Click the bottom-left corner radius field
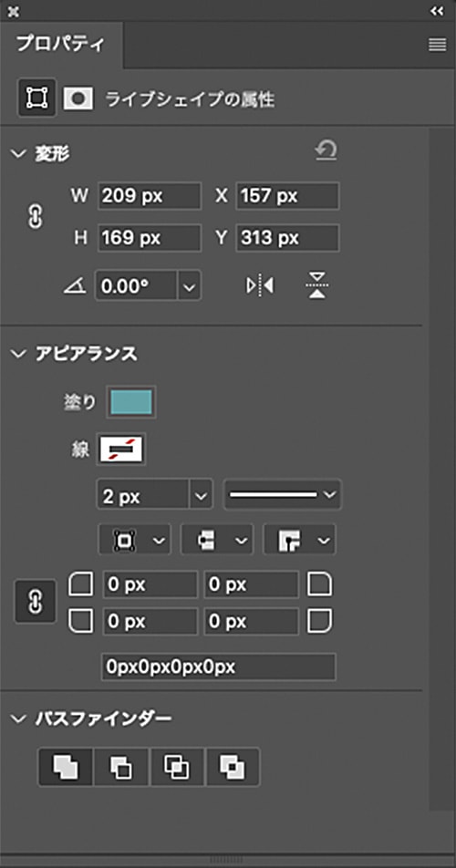The height and width of the screenshot is (868, 456). pyautogui.click(x=150, y=621)
